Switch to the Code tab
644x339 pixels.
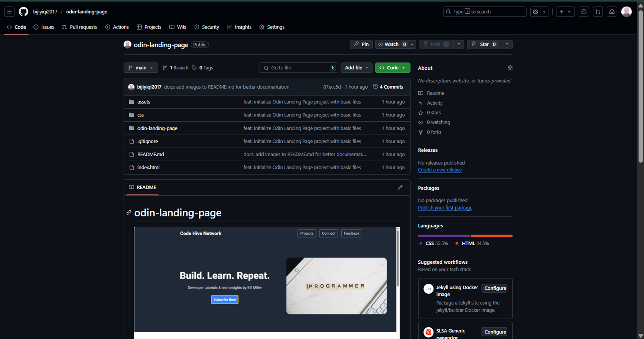point(16,27)
